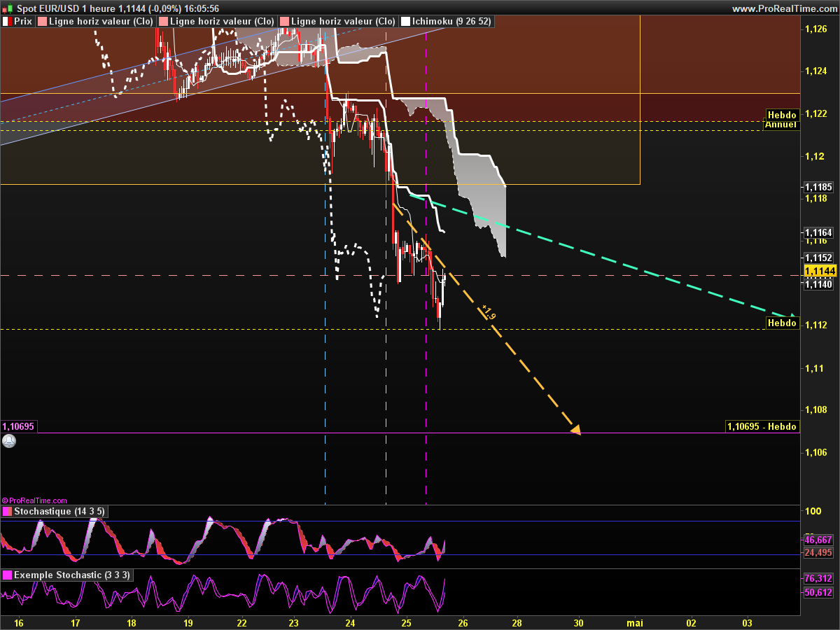The height and width of the screenshot is (630, 840).
Task: Click the mai date label on the time axis
Action: 634,622
